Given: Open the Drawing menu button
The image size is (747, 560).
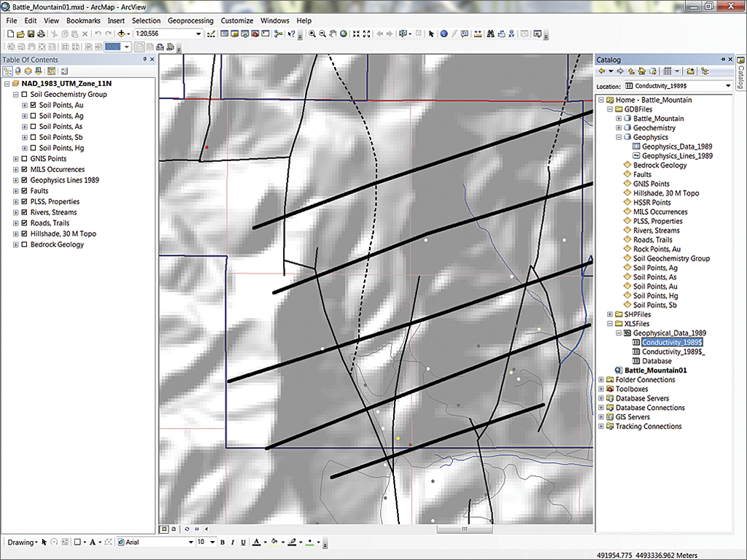Looking at the screenshot, I should click(23, 542).
